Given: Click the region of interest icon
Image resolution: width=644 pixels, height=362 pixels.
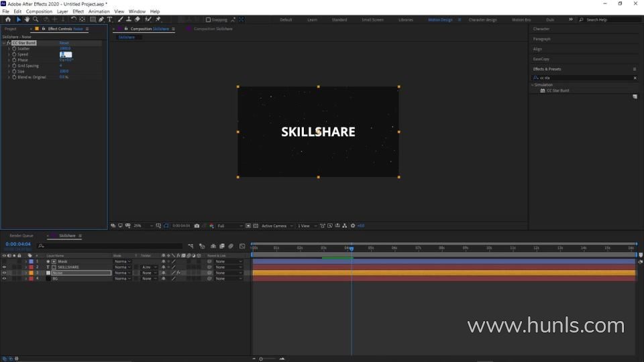Looking at the screenshot, I should (248, 226).
